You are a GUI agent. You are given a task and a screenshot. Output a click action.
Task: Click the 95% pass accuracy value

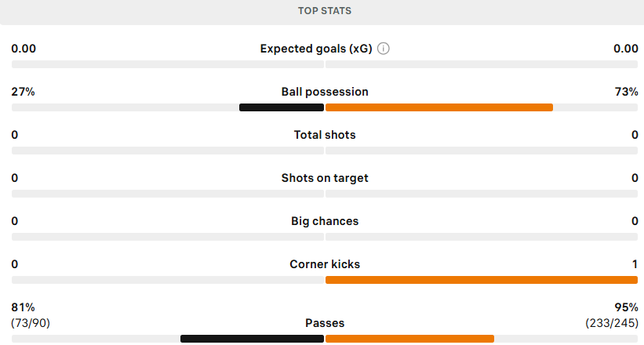coord(626,307)
